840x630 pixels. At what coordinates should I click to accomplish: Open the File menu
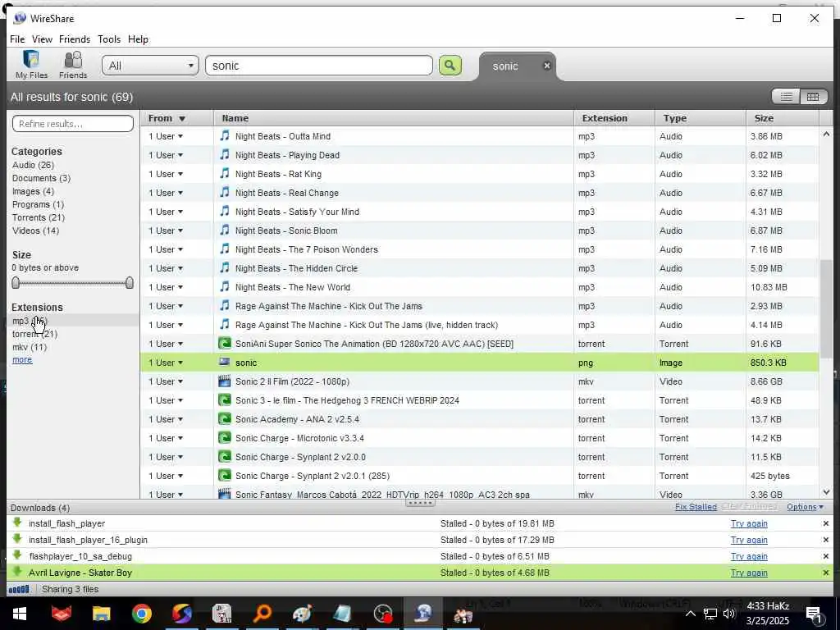tap(17, 39)
